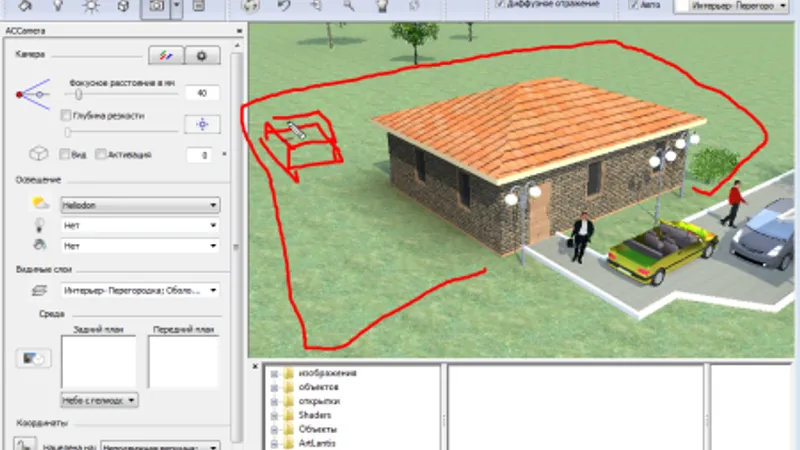800x450 pixels.
Task: Click the ACCamera panel vertical scrollbar
Action: pyautogui.click(x=236, y=245)
